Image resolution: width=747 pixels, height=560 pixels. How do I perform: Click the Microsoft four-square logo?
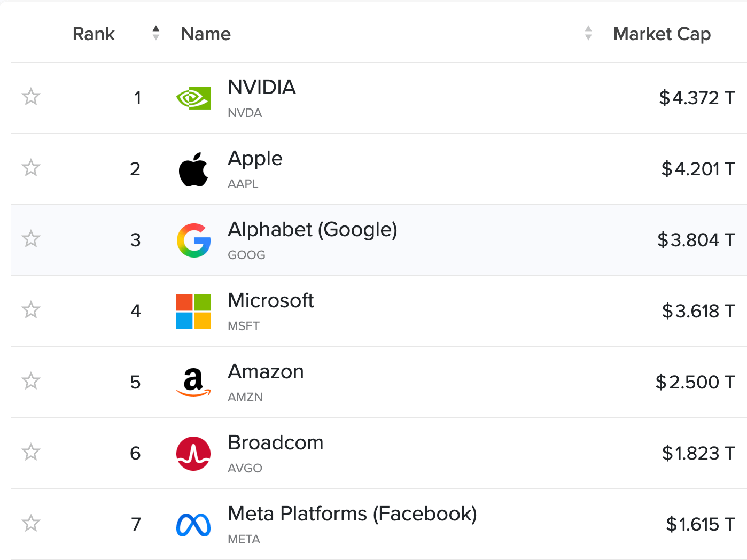[x=193, y=312]
